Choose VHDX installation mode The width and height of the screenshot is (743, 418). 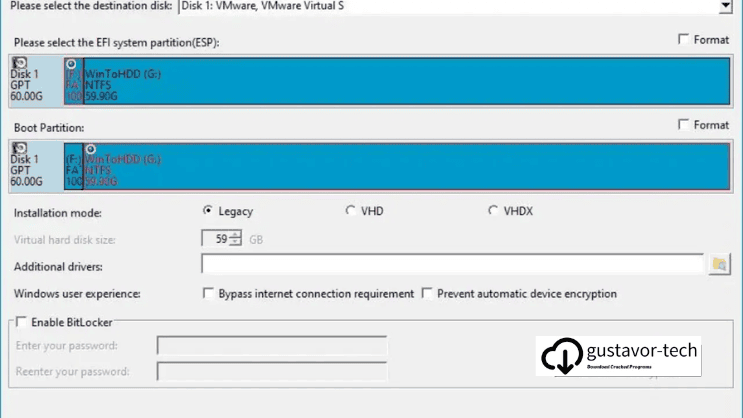[x=493, y=210]
